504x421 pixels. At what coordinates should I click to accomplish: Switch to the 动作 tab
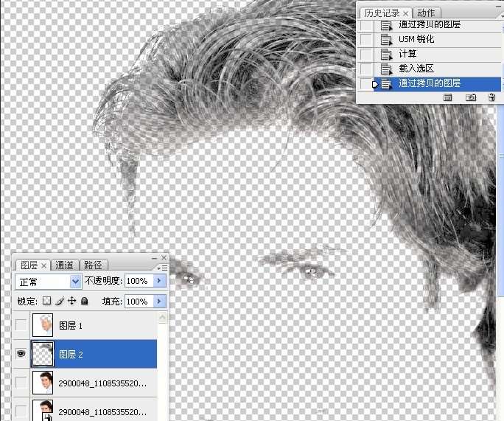click(426, 13)
